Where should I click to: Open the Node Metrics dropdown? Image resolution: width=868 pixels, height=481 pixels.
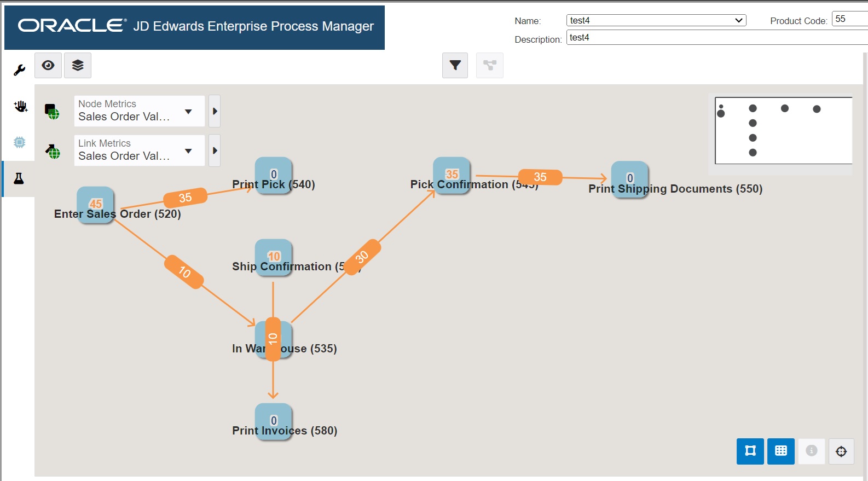[x=139, y=111]
